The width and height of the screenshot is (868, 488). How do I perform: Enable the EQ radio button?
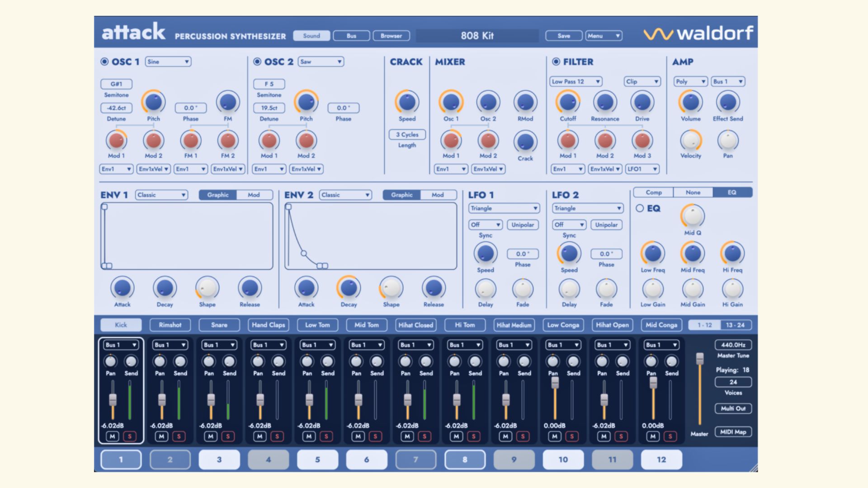click(640, 208)
